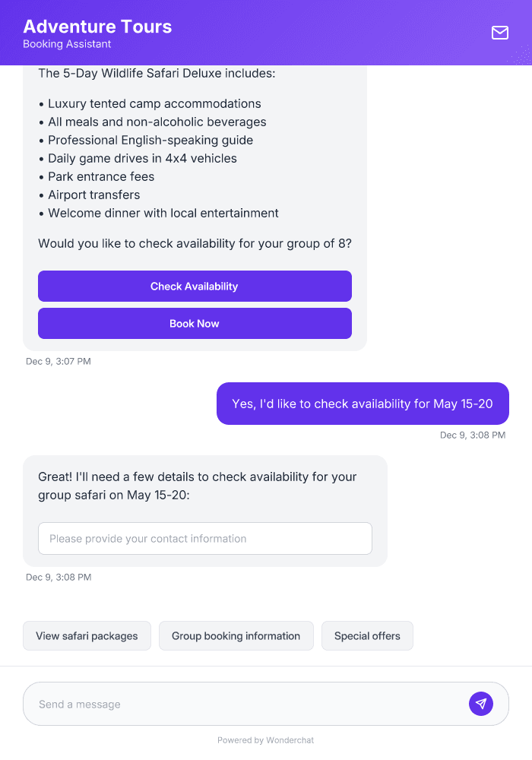Image resolution: width=532 pixels, height=760 pixels.
Task: Click the purple gradient header banner
Action: (x=304, y=33)
